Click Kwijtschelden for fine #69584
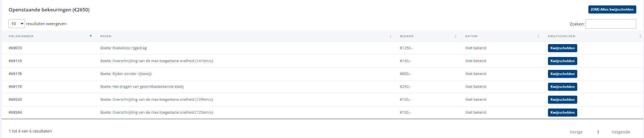Viewport: 644px width, 138px height. coord(562,113)
